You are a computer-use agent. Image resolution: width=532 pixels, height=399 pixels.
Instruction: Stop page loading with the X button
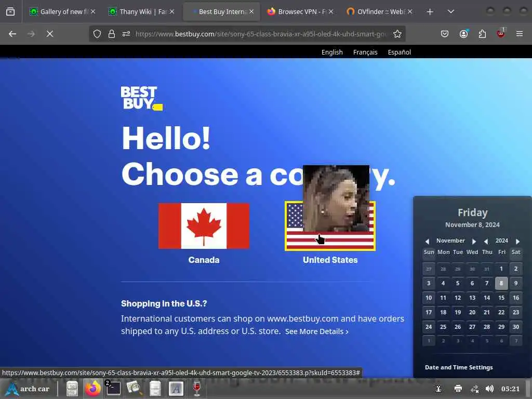[50, 34]
